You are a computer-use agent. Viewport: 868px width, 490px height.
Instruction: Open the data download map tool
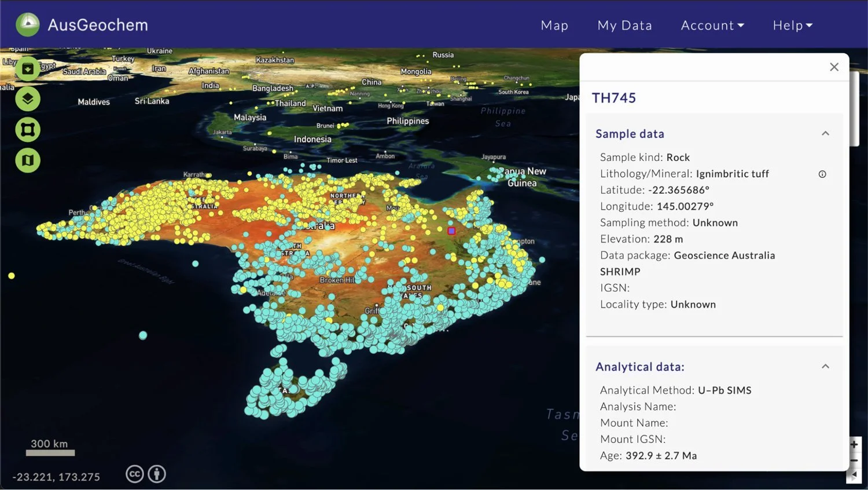28,69
